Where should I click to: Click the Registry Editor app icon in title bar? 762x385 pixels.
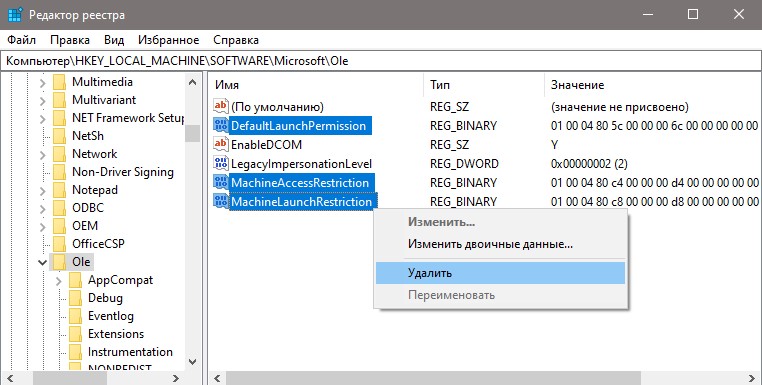click(15, 15)
